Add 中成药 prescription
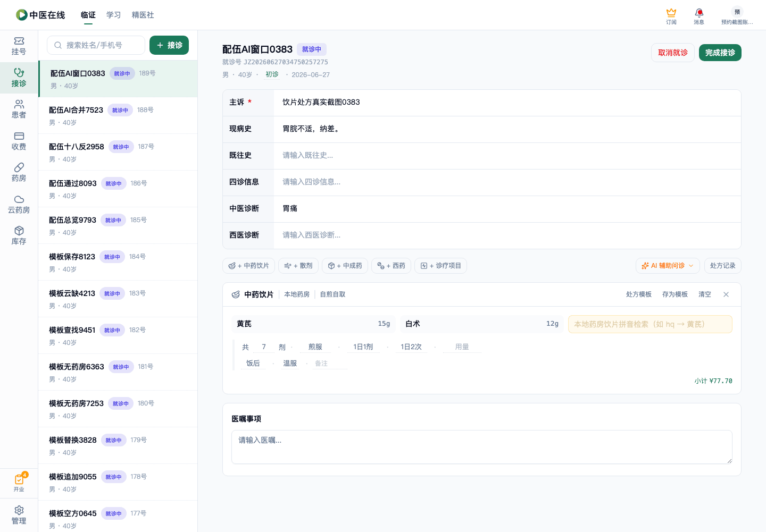The height and width of the screenshot is (532, 766). 345,266
